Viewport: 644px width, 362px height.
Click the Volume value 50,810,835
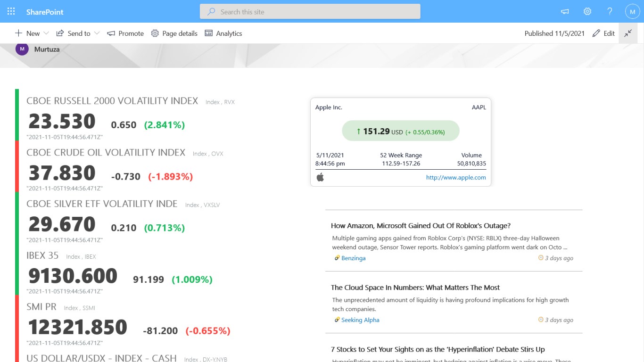pyautogui.click(x=471, y=164)
